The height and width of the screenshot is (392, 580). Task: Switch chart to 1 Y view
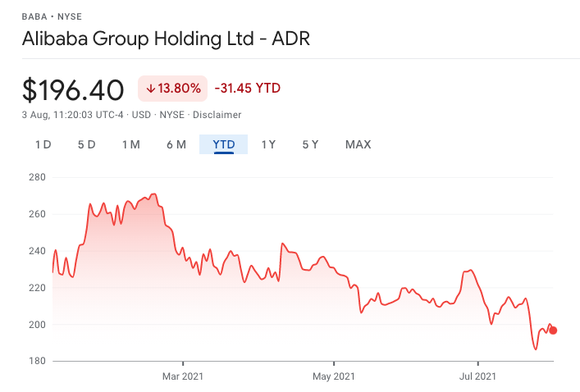coord(268,145)
